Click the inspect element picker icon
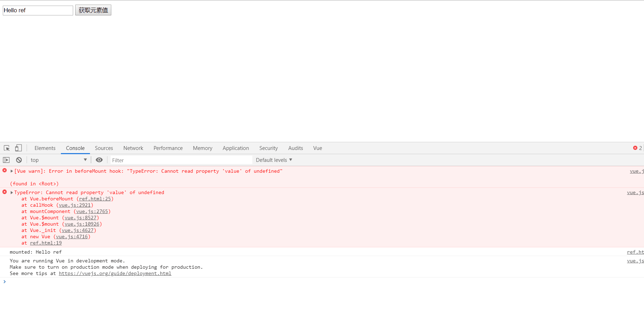 coord(7,148)
